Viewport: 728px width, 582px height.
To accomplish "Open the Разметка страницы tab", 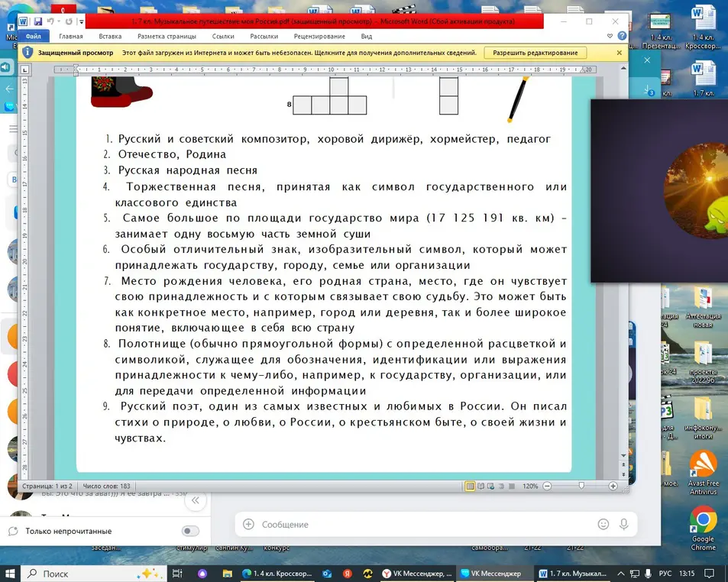I will (x=167, y=36).
